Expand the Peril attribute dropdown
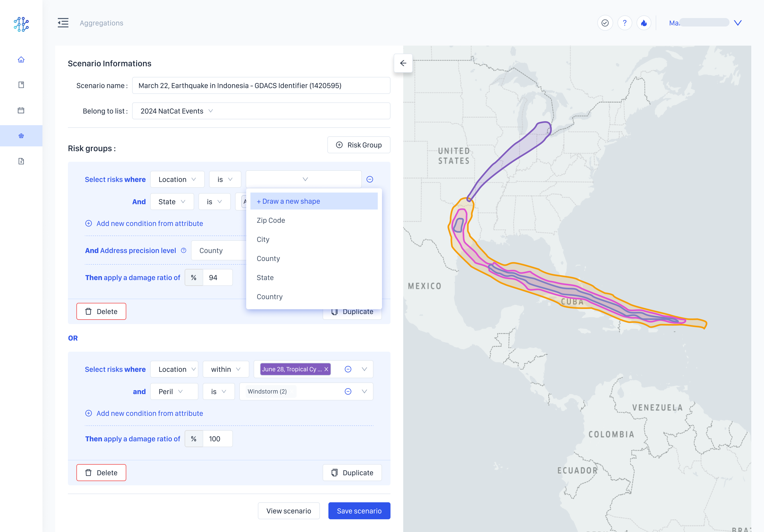The height and width of the screenshot is (532, 764). [x=174, y=391]
